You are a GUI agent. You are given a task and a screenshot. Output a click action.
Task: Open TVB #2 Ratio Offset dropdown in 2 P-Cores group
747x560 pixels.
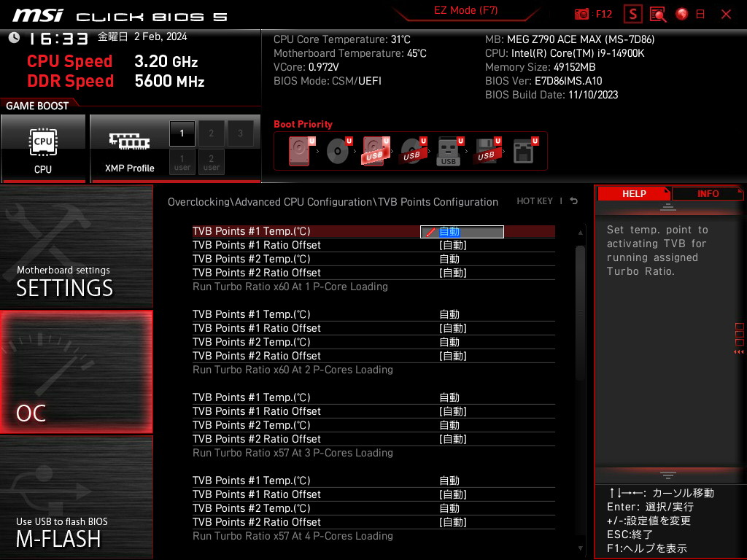(x=452, y=356)
